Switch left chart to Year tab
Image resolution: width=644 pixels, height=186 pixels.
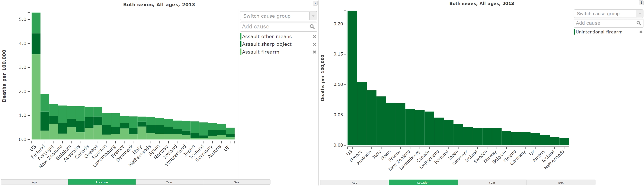169,182
